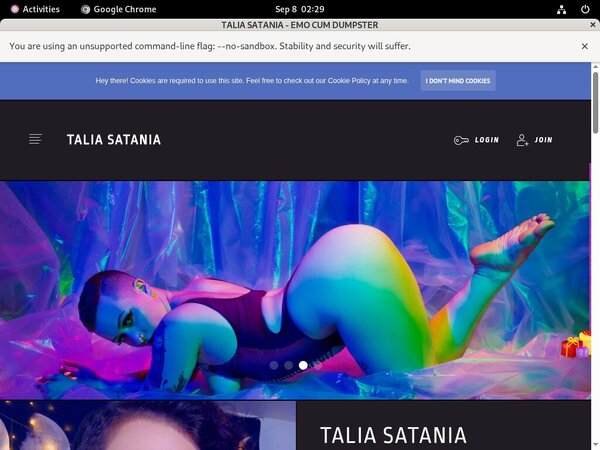Select the third carousel slide dot
This screenshot has height=450, width=600.
[x=303, y=366]
